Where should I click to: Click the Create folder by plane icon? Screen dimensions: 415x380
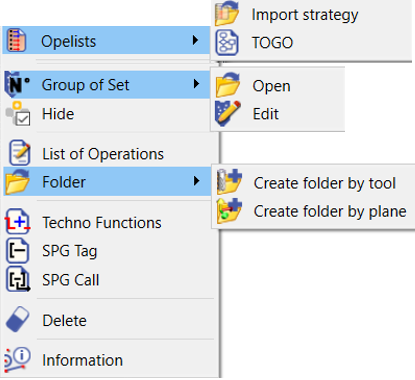pyautogui.click(x=229, y=211)
